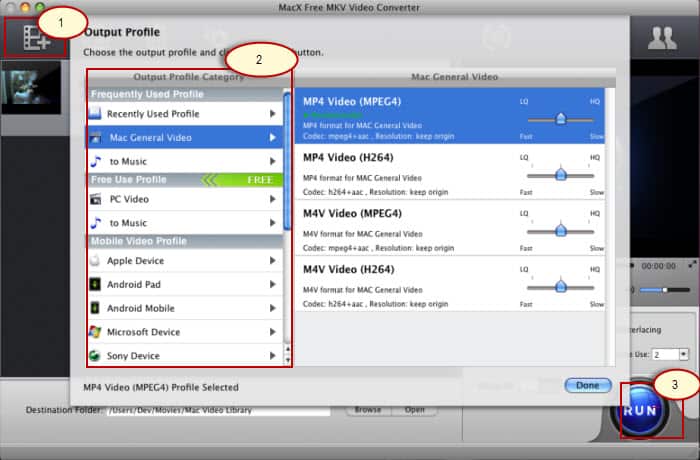
Task: Select Android Mobile category
Action: click(x=185, y=308)
